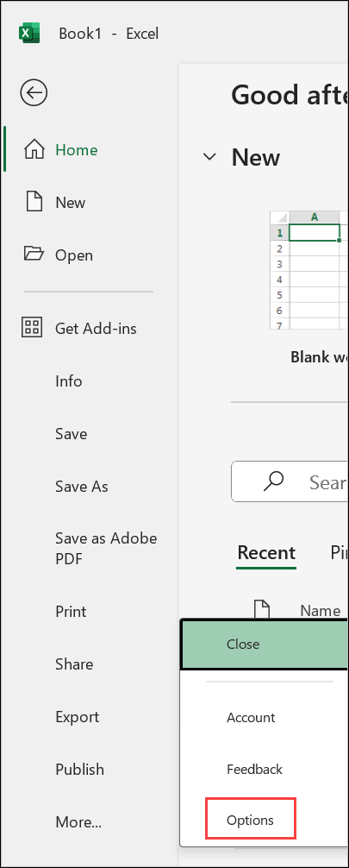Click the search magnifier icon
349x868 pixels.
(273, 481)
